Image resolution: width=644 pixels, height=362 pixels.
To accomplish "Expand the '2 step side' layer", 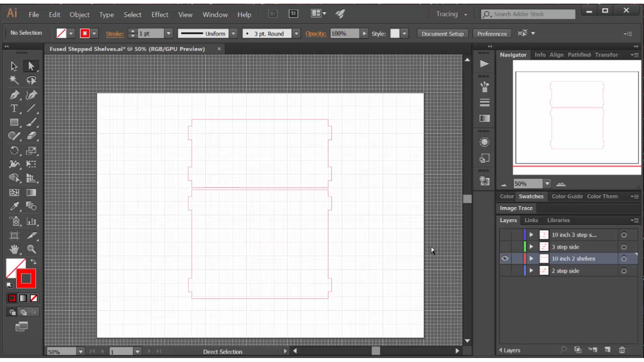I will [531, 270].
